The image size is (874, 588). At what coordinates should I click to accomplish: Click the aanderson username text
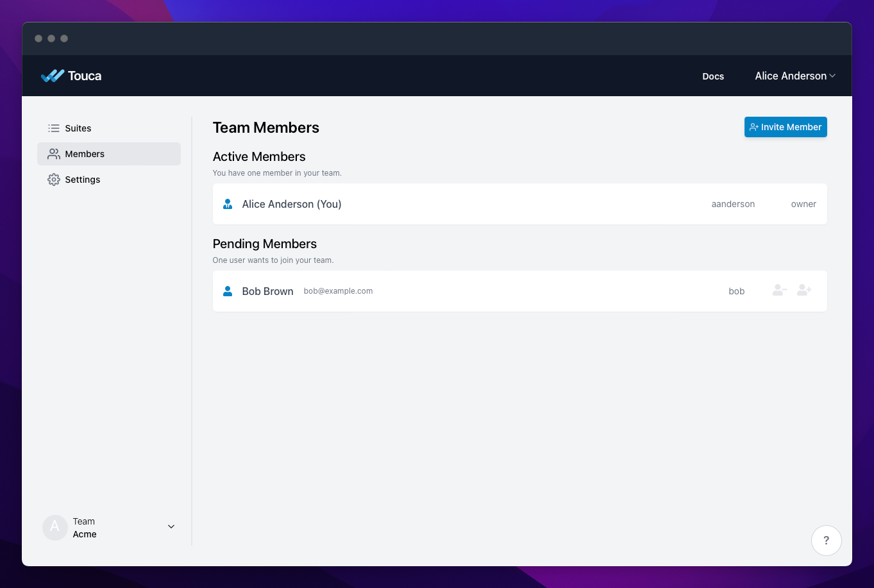pos(733,204)
